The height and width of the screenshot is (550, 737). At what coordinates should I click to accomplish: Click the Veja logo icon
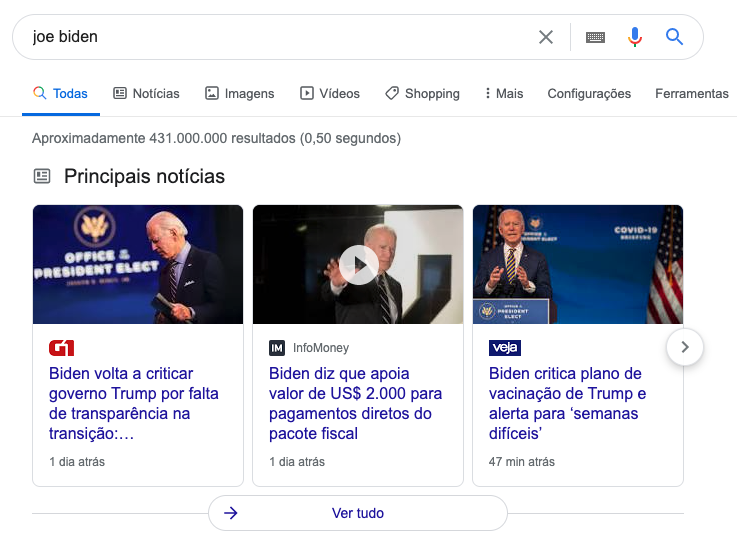pos(505,348)
